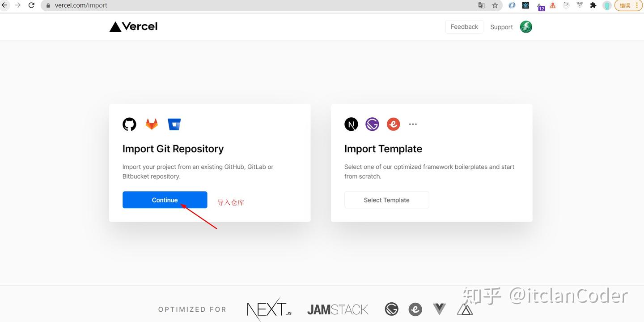The width and height of the screenshot is (644, 322).
Task: Open the Chrome extensions puzzle icon
Action: point(593,5)
